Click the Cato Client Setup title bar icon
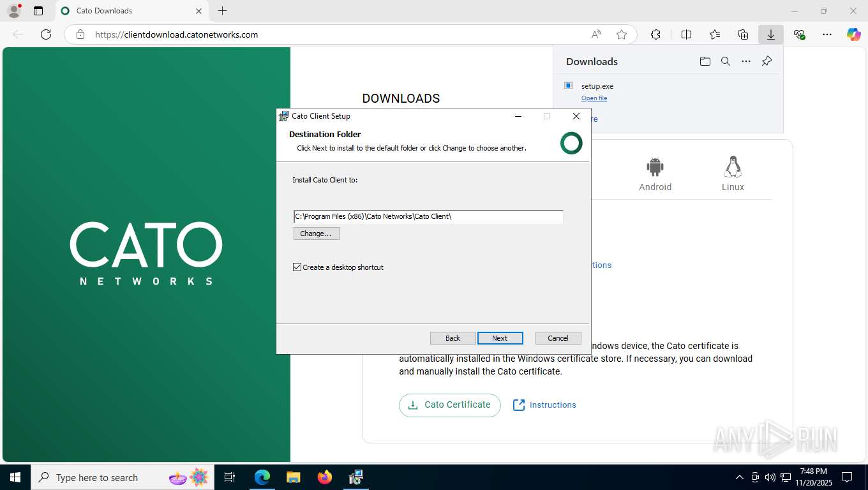Screen dimensions: 868x490 [x=284, y=116]
